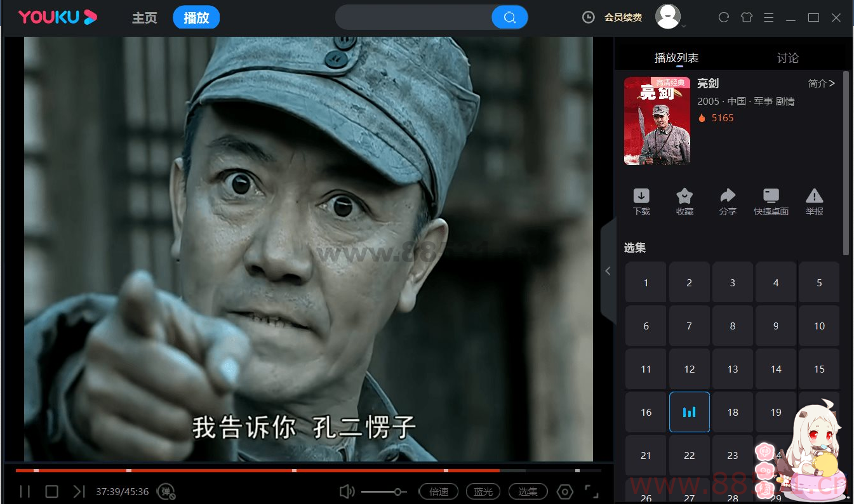
Task: Toggle the 弹 danmaku comments off
Action: pos(167,491)
